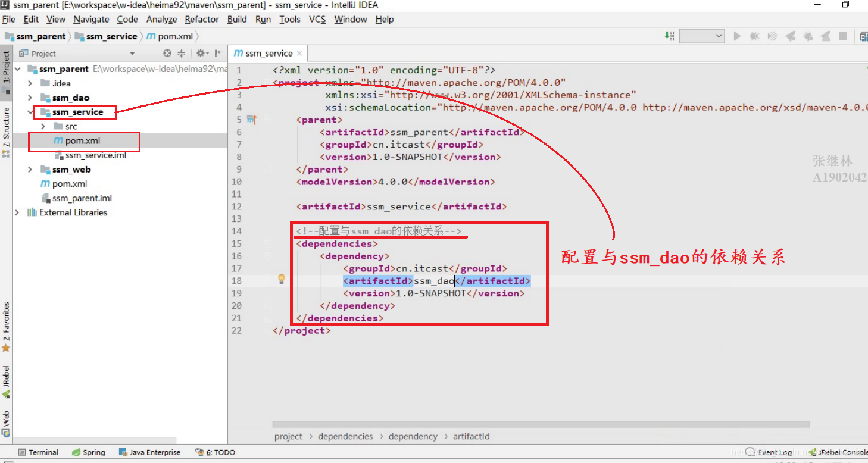The image size is (868, 463).
Task: Click collapse all icon in Project panel
Action: (182, 53)
